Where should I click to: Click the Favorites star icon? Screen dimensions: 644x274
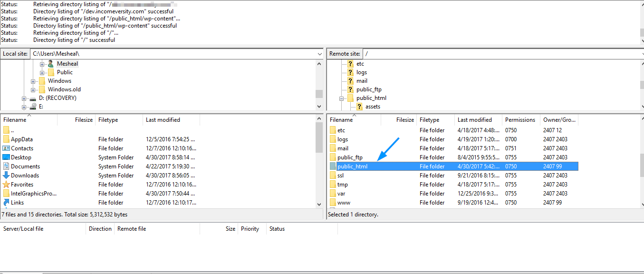6,185
